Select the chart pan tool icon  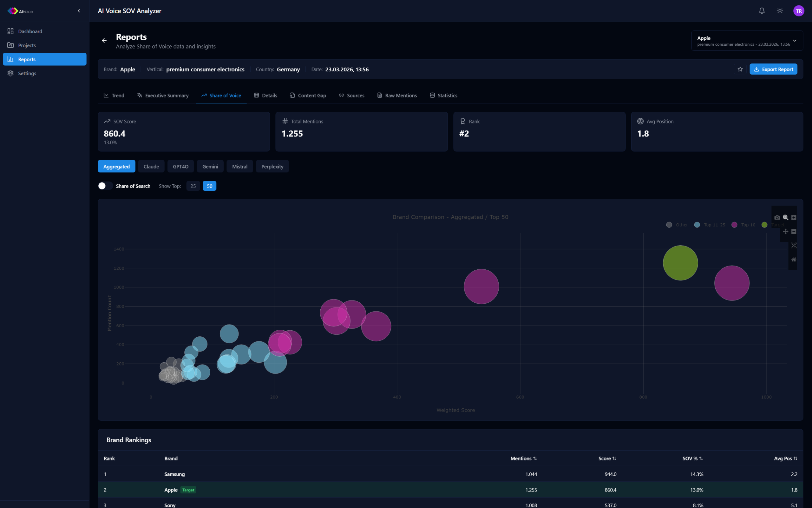785,232
